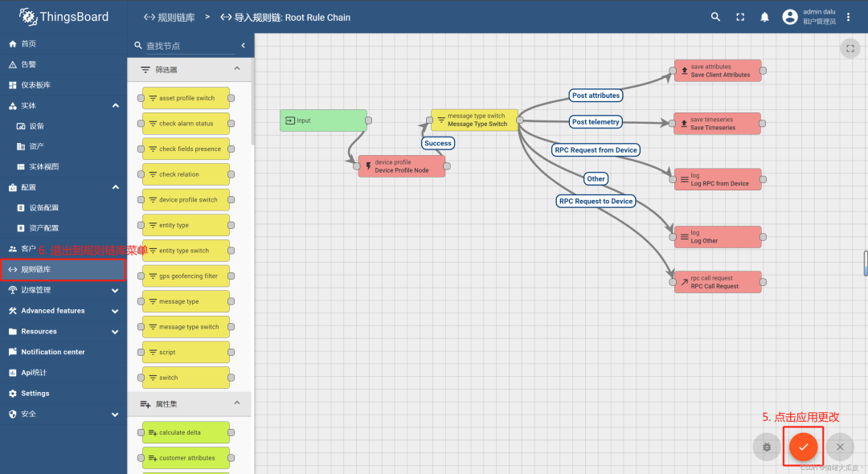
Task: Select the Save Timeseries node
Action: point(718,124)
